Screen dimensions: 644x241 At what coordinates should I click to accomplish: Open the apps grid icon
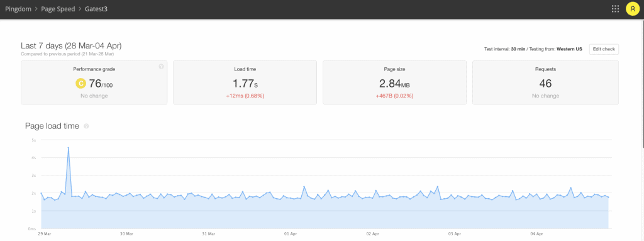pyautogui.click(x=615, y=9)
